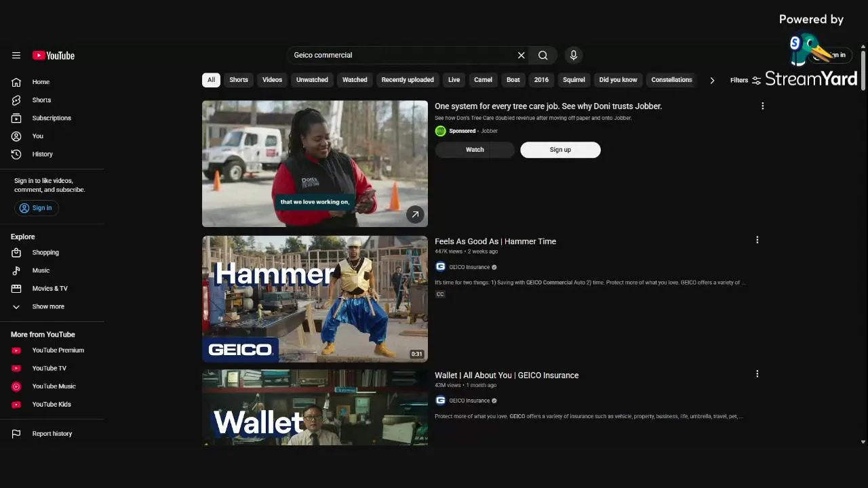This screenshot has height=488, width=868.
Task: Select the All filter chip
Action: coord(211,80)
